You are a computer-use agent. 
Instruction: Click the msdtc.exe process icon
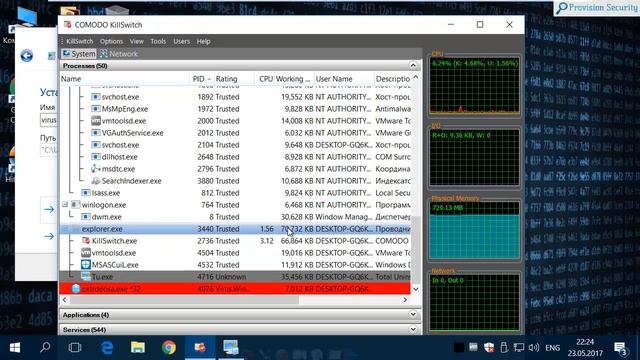(x=96, y=169)
